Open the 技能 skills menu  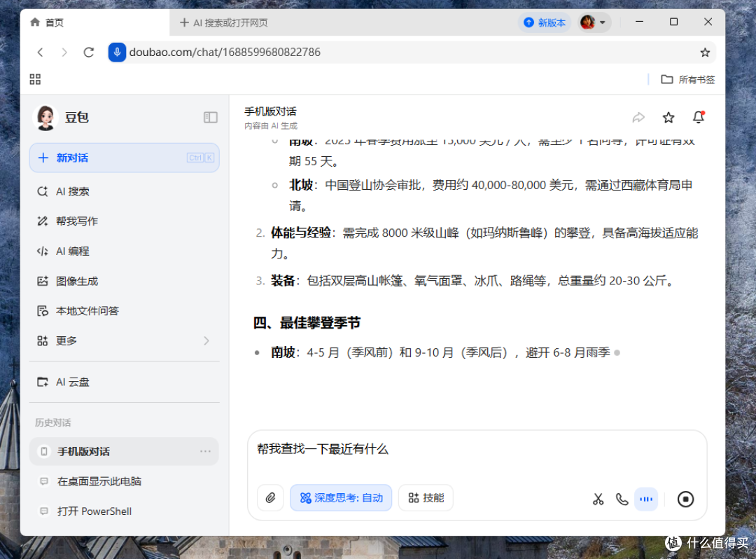[x=426, y=498]
